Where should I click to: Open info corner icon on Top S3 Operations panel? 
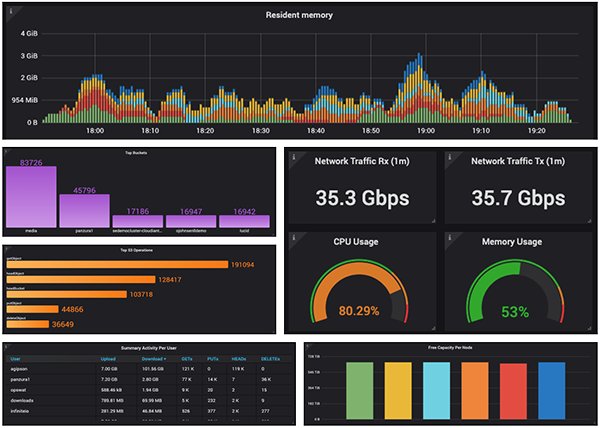click(6, 249)
